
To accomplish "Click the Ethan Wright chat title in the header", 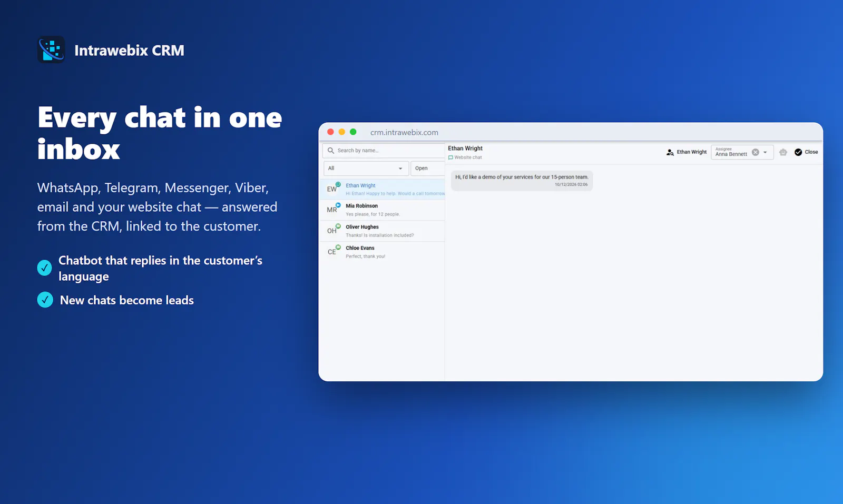I will [465, 149].
